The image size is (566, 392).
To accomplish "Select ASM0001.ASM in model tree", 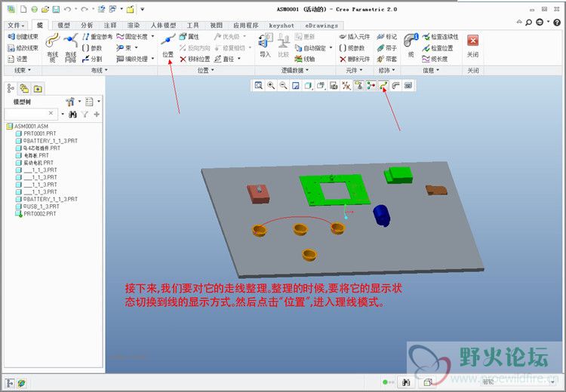I will tap(28, 126).
